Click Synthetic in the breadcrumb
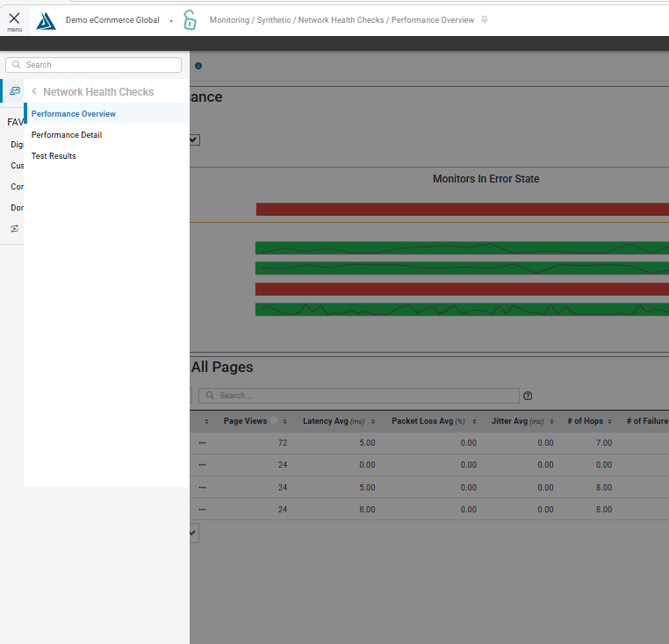 coord(274,20)
